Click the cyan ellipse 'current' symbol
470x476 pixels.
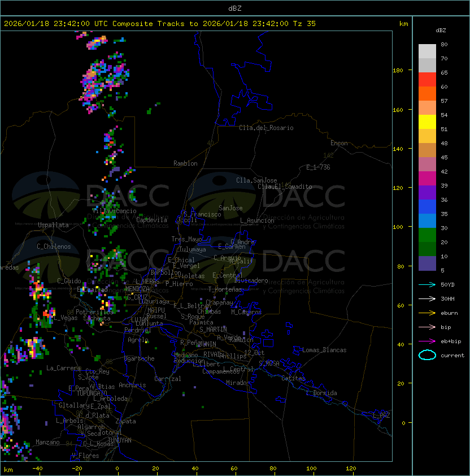(427, 355)
